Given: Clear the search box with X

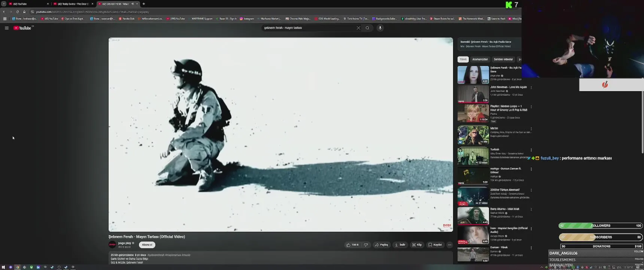Looking at the screenshot, I should click(x=358, y=28).
